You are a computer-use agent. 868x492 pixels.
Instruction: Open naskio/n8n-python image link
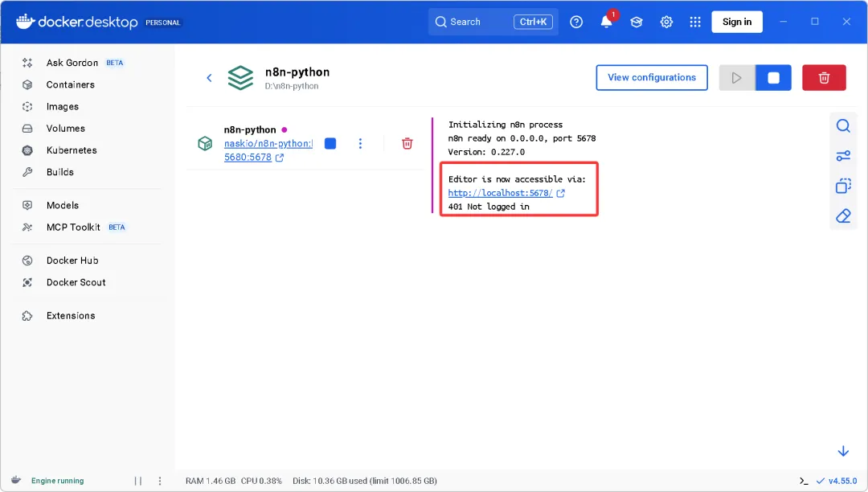(x=268, y=143)
